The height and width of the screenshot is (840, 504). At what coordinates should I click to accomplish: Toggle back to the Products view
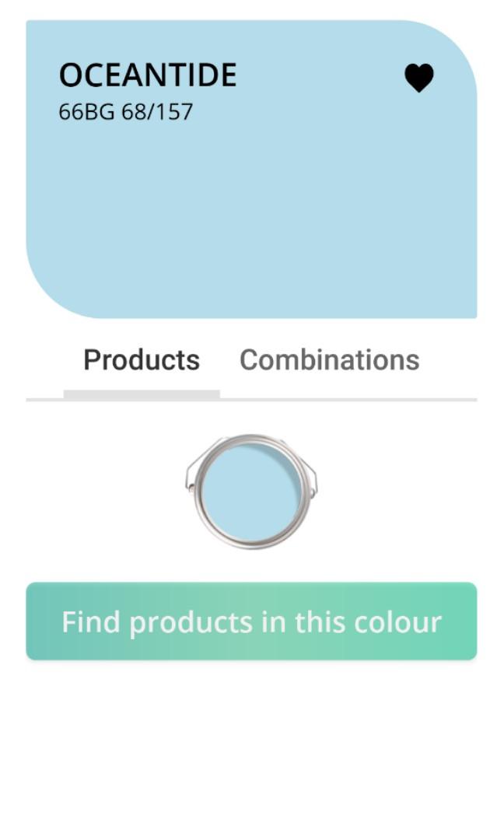coord(143,360)
